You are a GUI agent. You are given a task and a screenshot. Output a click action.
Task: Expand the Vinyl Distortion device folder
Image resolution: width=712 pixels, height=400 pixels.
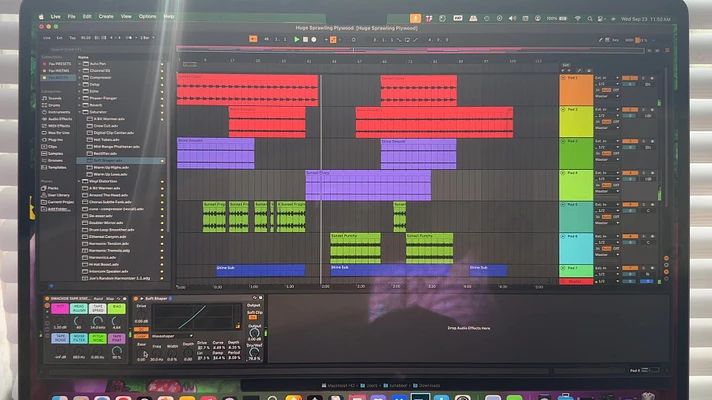79,181
